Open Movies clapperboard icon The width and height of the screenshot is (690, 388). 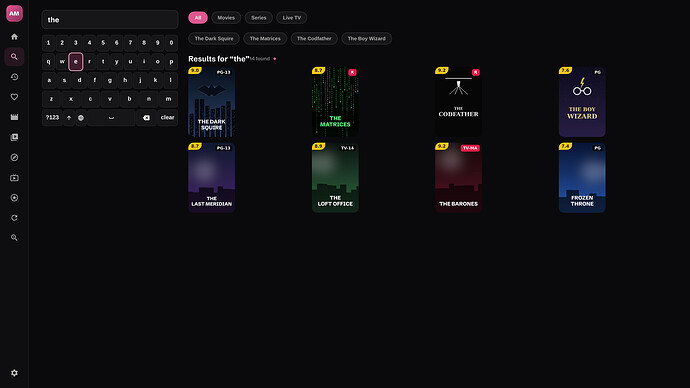[x=14, y=117]
